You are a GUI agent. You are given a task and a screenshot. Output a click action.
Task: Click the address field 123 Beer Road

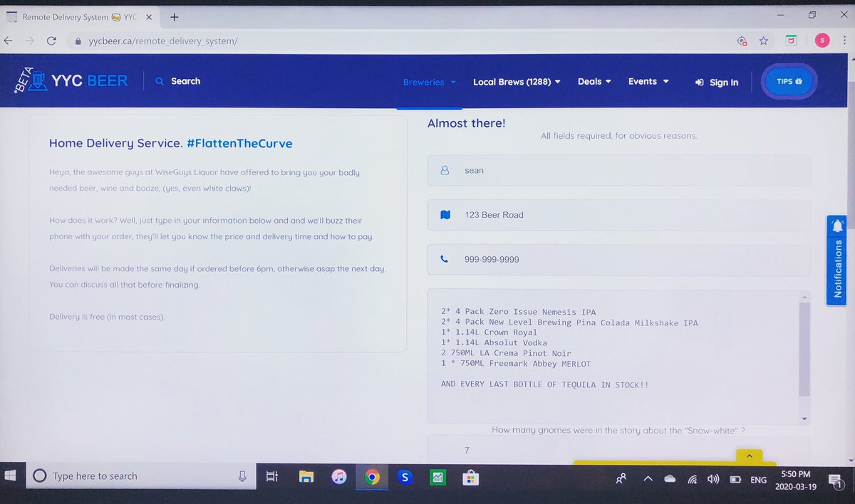click(619, 215)
